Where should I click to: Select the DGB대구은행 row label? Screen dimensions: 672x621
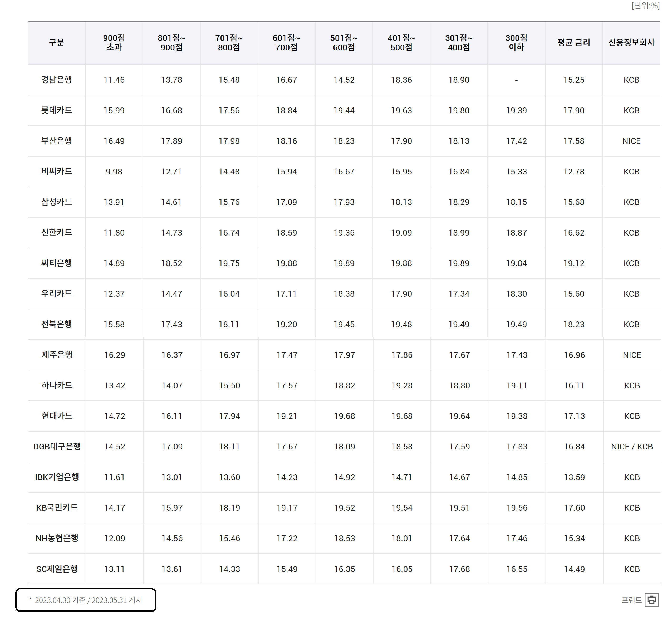click(x=57, y=447)
